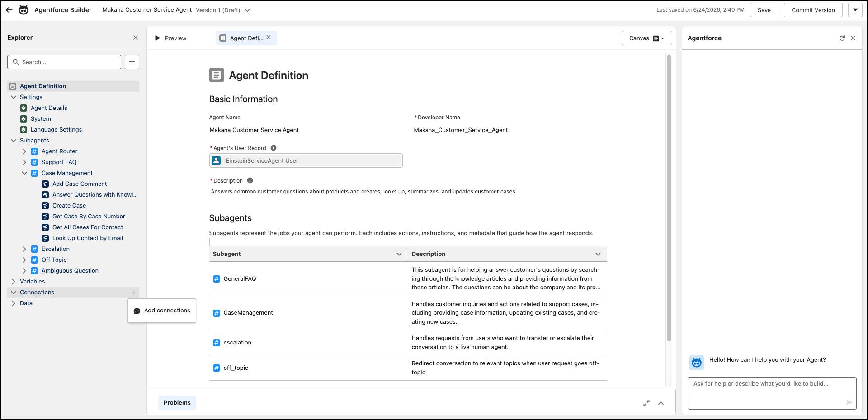Switch to the Preview tab

pyautogui.click(x=171, y=38)
